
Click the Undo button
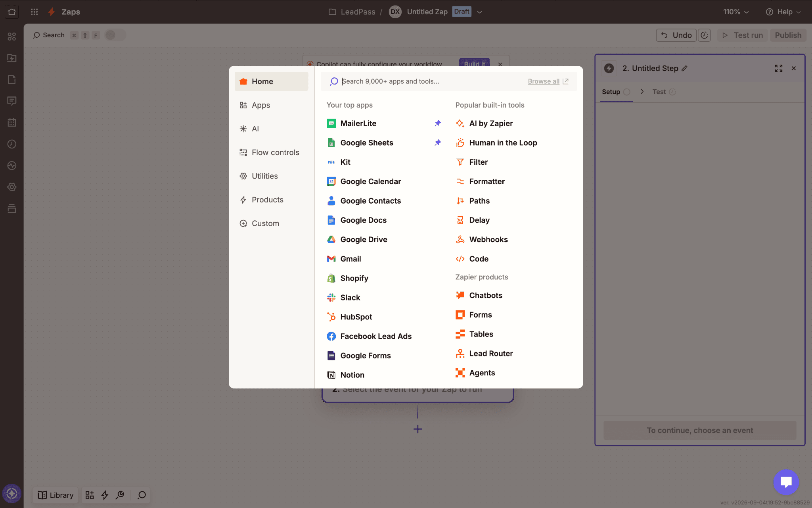pos(676,35)
